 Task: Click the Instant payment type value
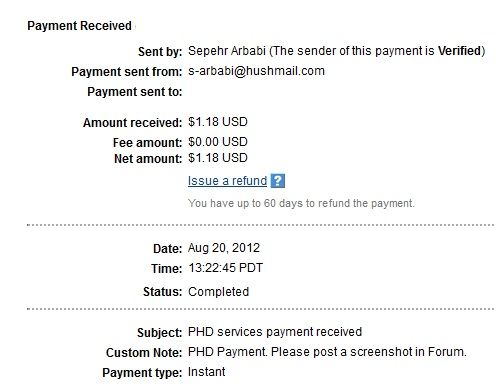[x=207, y=372]
